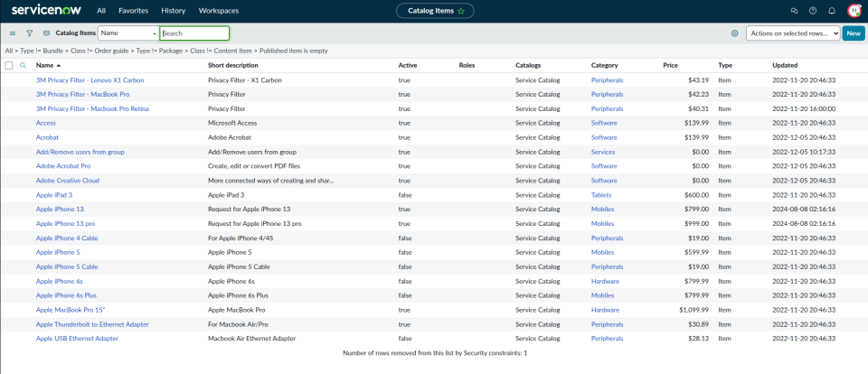
Task: Open the list context menu hamburger icon
Action: point(13,33)
